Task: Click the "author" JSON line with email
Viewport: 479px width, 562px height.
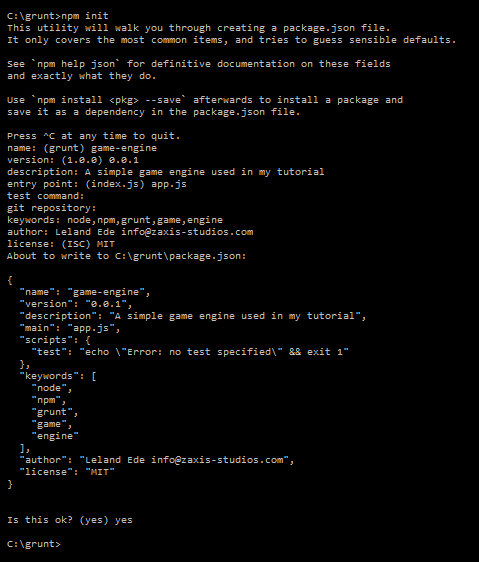Action: coord(157,460)
